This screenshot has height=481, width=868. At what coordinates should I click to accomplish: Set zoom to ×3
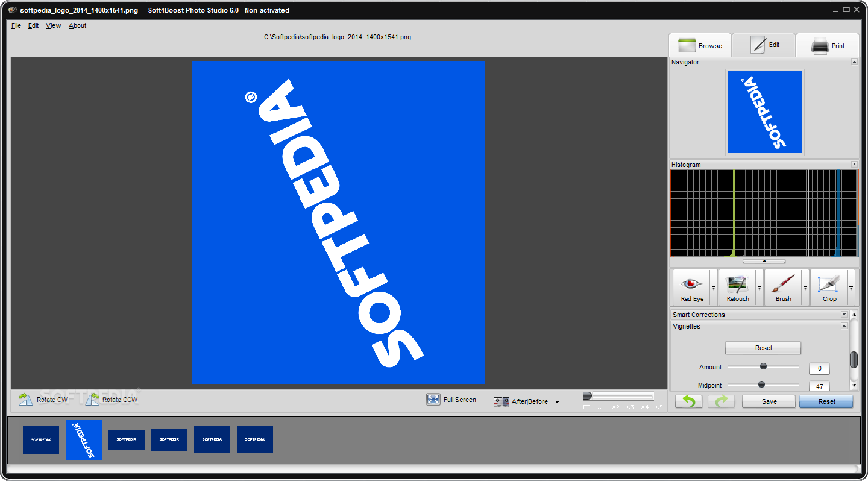630,407
